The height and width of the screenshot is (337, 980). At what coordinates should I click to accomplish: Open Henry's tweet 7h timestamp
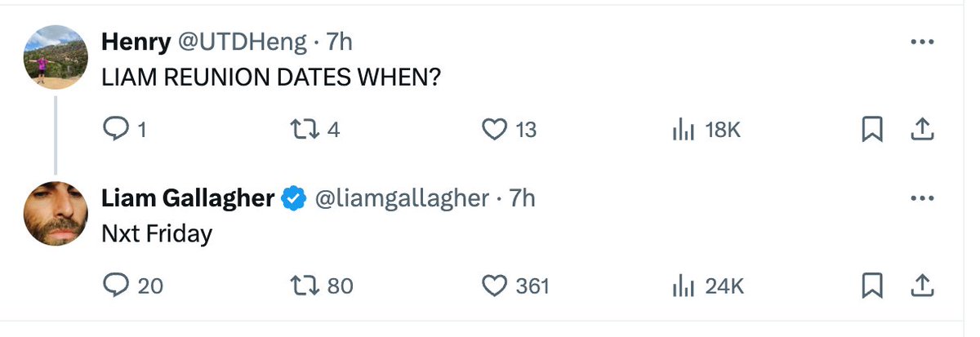[339, 41]
